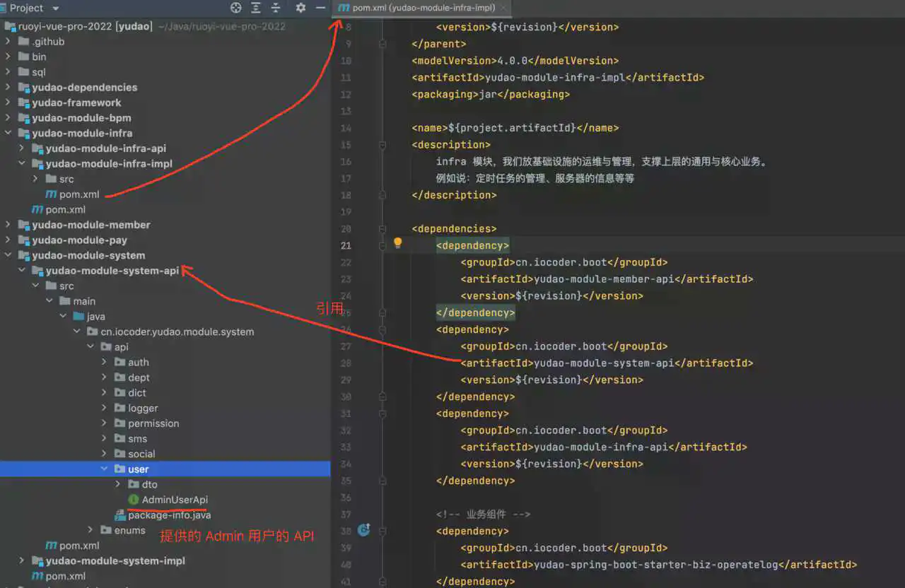Select the dict package row
Image resolution: width=905 pixels, height=588 pixels.
165,393
